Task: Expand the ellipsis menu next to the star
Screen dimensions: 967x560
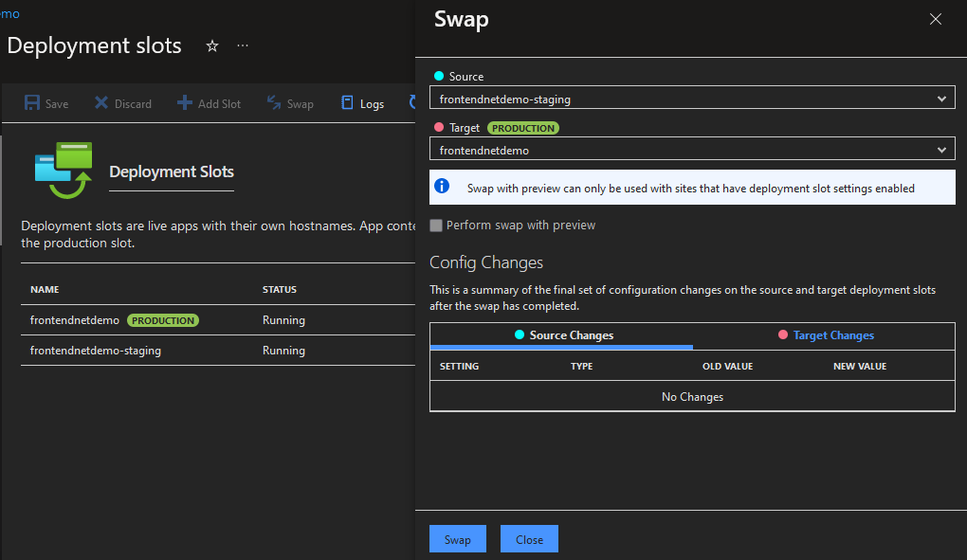Action: (242, 45)
